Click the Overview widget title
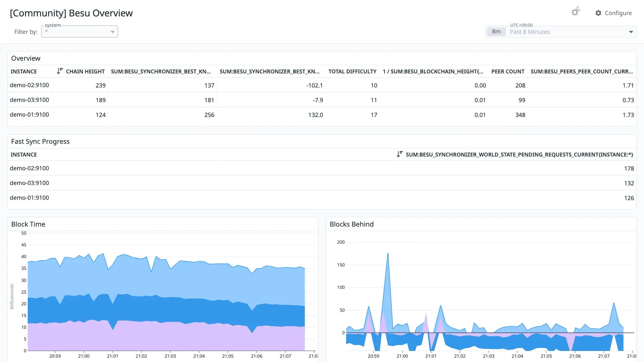This screenshot has height=362, width=644. [x=26, y=58]
